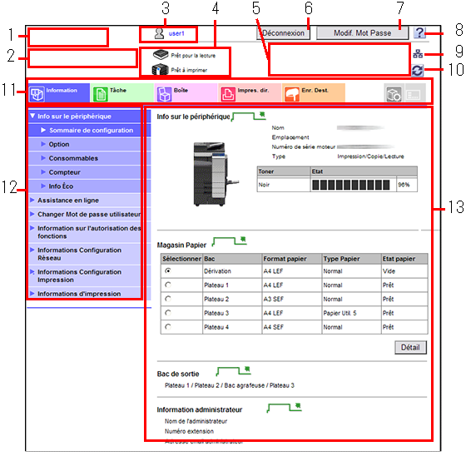Open the device settings gear icon
The width and height of the screenshot is (466, 476).
tap(394, 93)
